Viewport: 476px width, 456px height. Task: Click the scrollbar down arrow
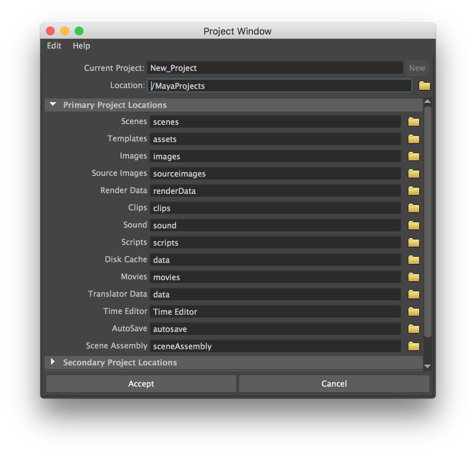(x=427, y=366)
